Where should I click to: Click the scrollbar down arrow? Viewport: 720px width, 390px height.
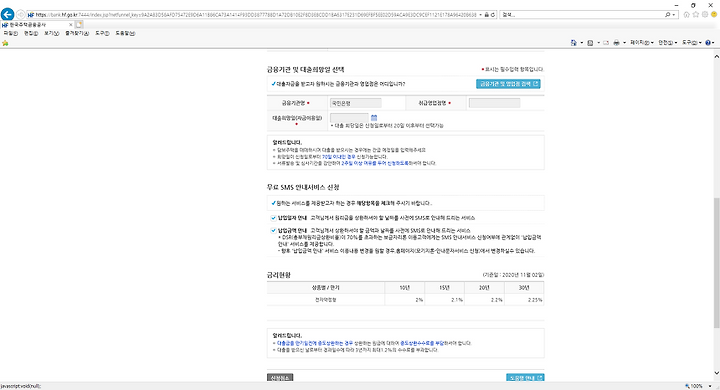point(716,373)
